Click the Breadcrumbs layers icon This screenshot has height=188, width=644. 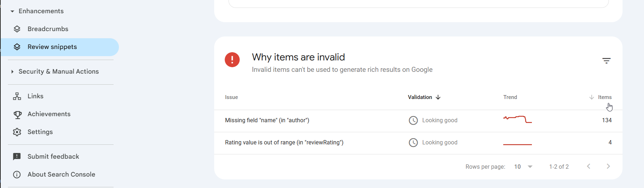tap(17, 29)
